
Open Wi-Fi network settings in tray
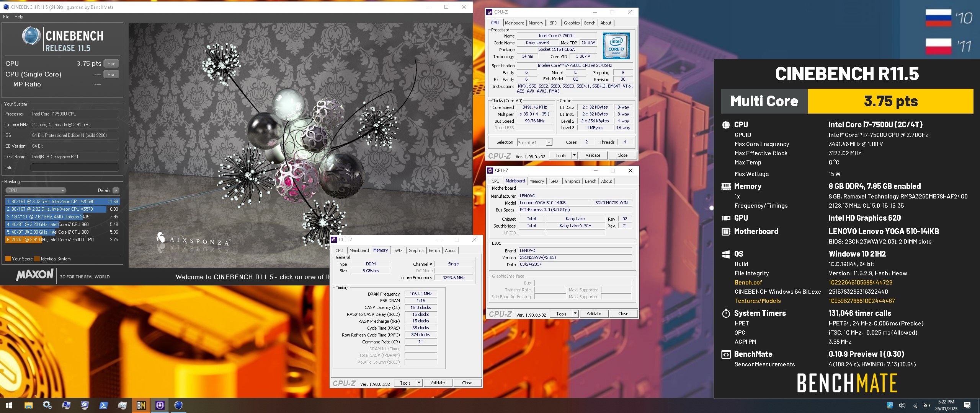(915, 405)
